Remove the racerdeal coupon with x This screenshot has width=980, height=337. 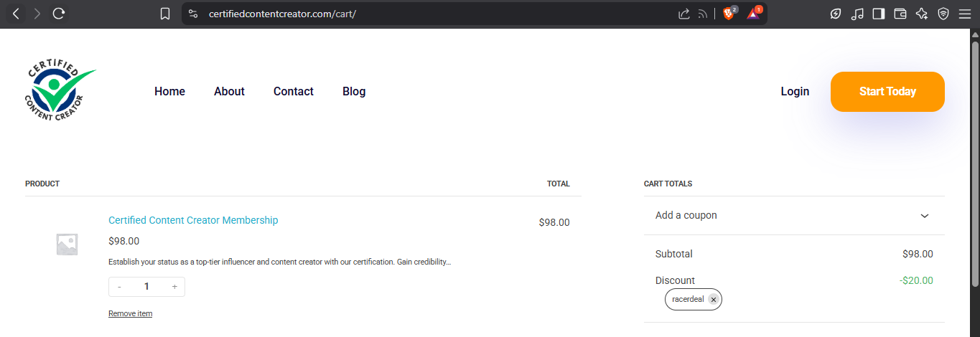(713, 300)
